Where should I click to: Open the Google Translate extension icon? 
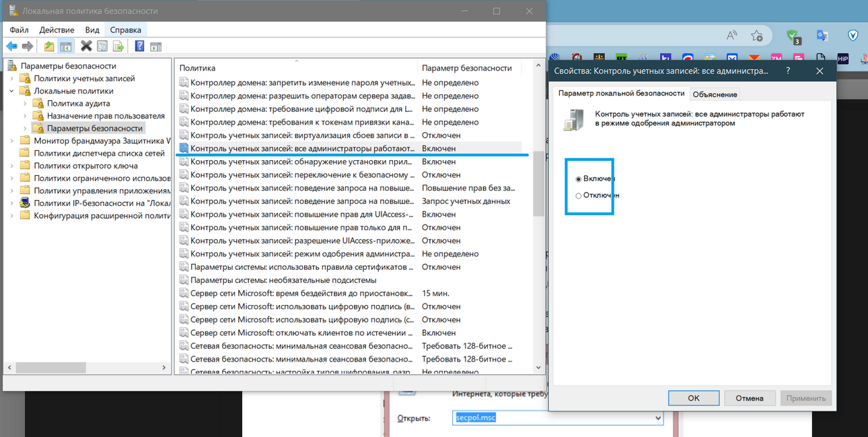[x=822, y=36]
